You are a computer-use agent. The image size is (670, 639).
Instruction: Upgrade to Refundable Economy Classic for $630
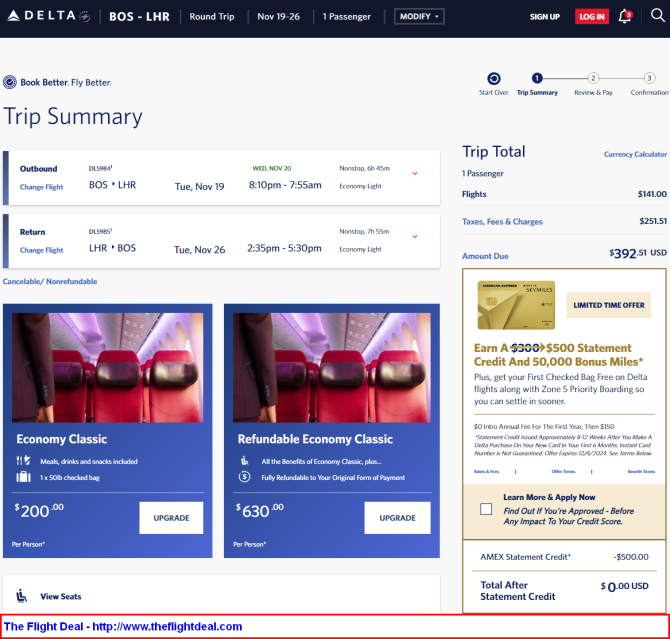click(x=397, y=518)
